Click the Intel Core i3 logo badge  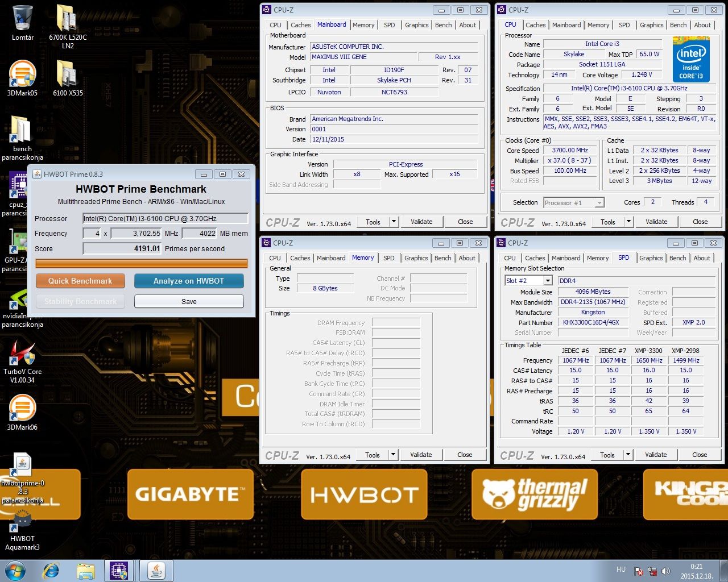(x=691, y=59)
